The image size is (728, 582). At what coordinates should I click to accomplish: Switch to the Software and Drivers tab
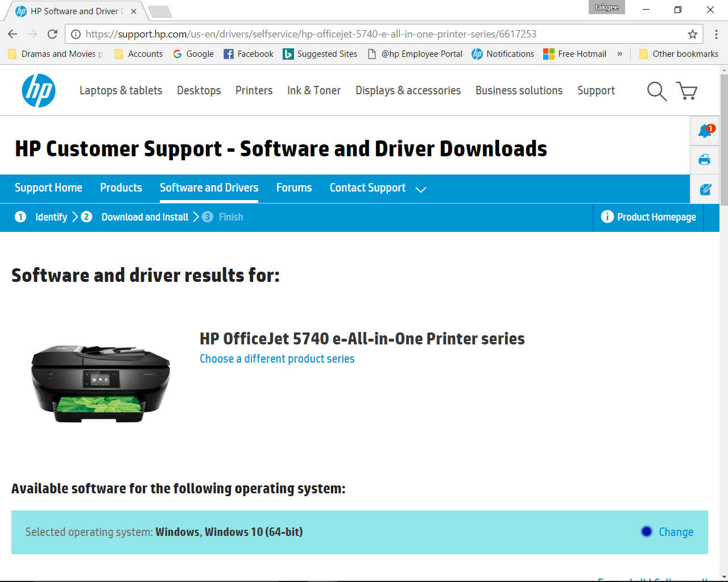[209, 188]
